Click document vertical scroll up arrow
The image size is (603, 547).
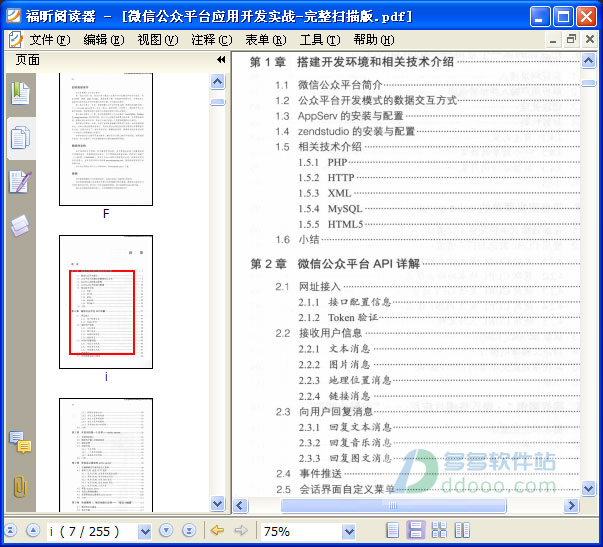pos(589,61)
